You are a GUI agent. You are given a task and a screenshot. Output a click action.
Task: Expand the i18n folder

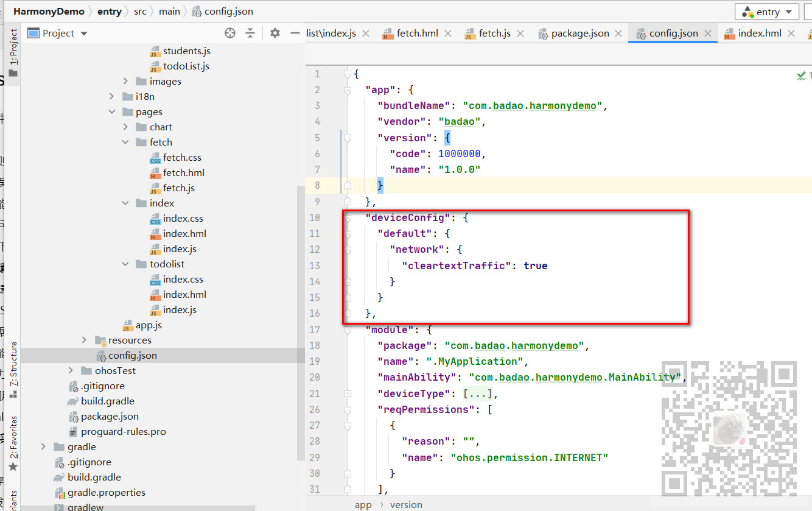[x=111, y=96]
